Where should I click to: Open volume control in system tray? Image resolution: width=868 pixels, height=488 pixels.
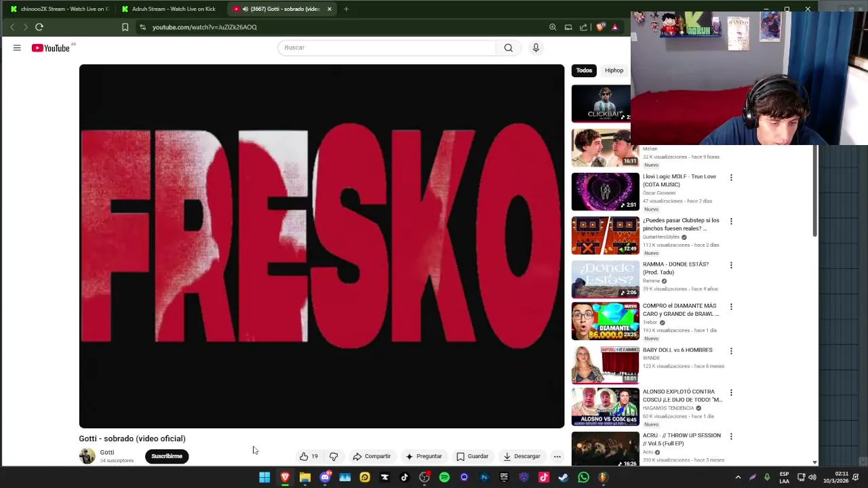pos(812,477)
